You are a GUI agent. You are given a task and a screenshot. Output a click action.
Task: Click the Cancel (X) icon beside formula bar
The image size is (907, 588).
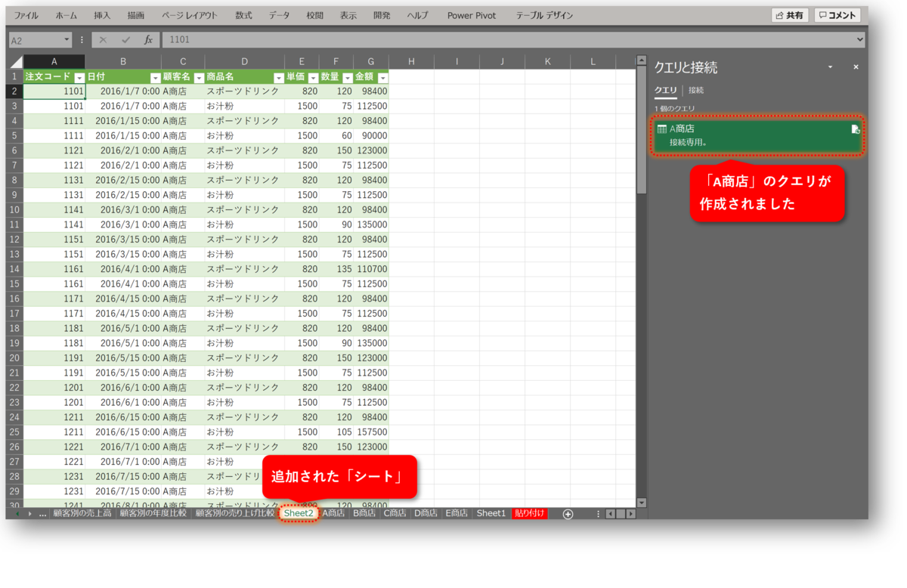click(101, 40)
